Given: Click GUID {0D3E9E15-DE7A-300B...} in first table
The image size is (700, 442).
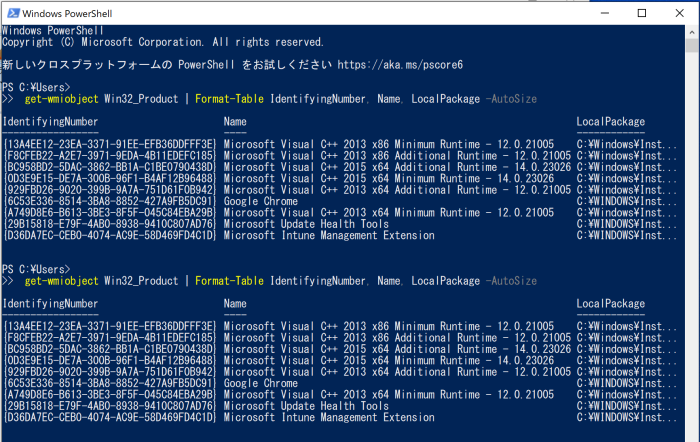Looking at the screenshot, I should point(109,179).
